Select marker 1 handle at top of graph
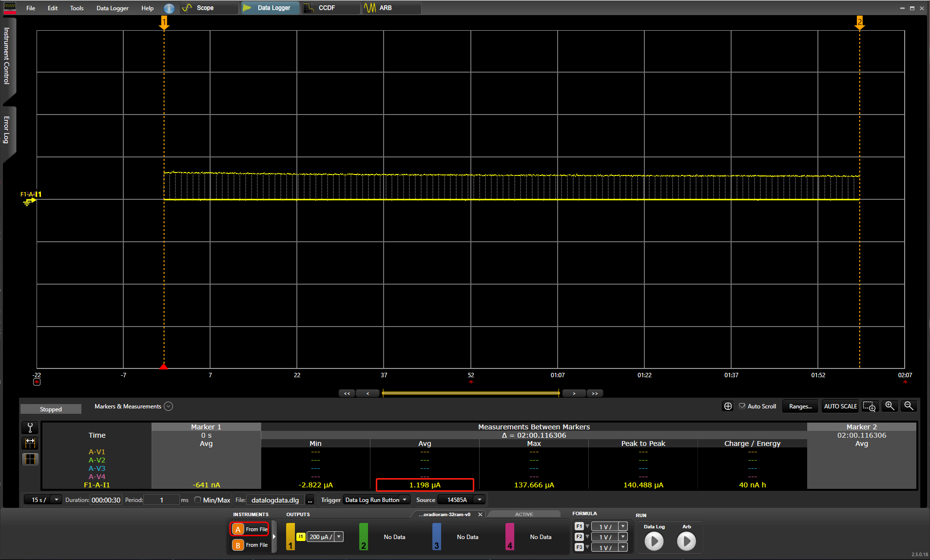The image size is (930, 560). point(164,22)
